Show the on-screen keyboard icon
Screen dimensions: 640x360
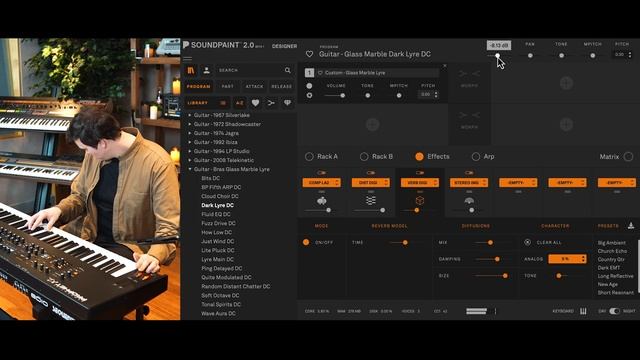point(583,311)
